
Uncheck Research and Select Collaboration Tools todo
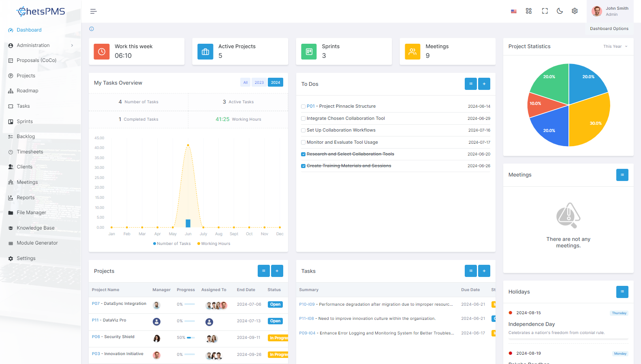pos(303,154)
